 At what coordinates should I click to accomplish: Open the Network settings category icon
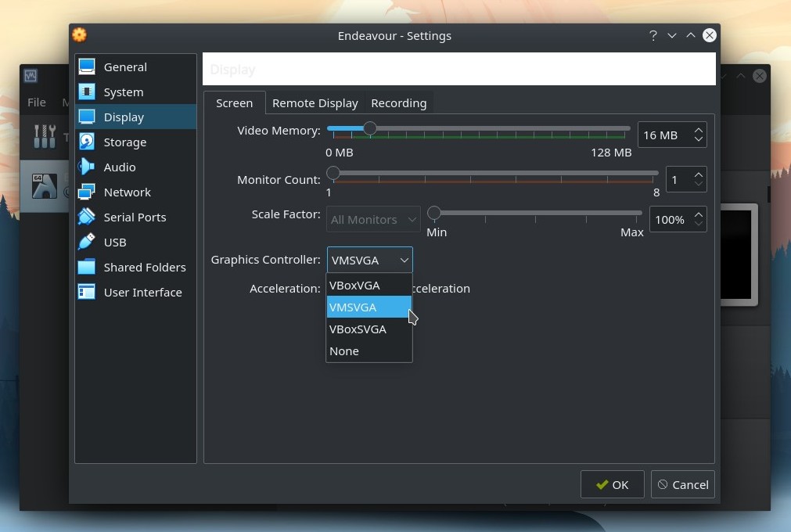tap(87, 192)
